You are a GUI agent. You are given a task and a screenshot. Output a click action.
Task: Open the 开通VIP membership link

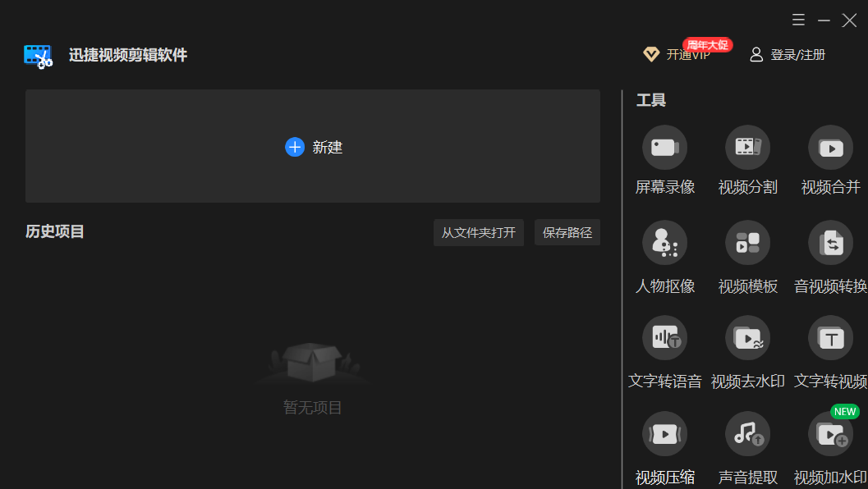[x=677, y=54]
